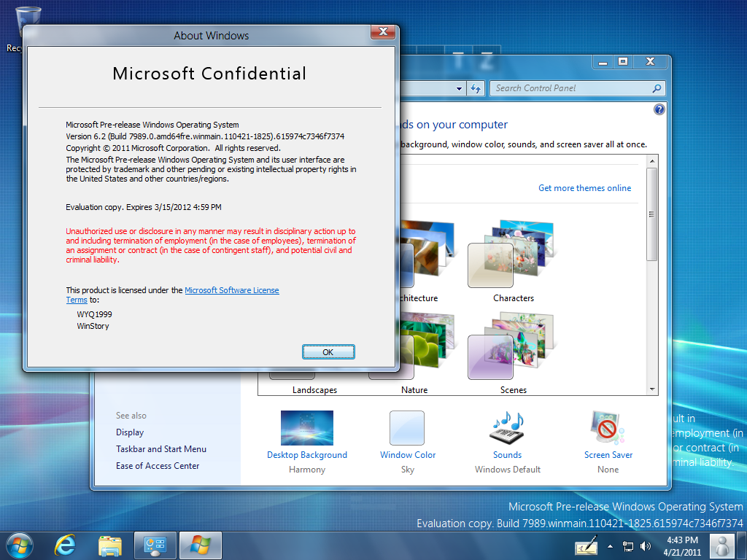The width and height of the screenshot is (747, 560).
Task: Open Screen Saver settings icon
Action: coord(608,428)
